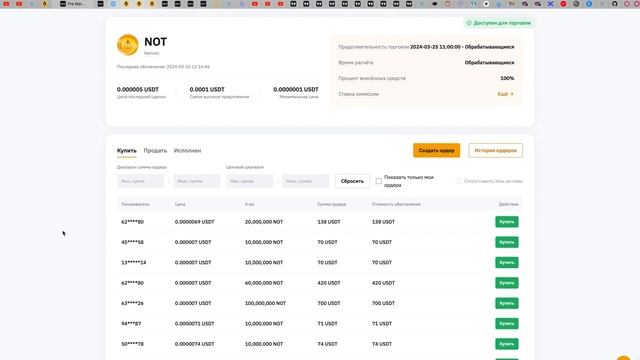The width and height of the screenshot is (640, 360).
Task: Select the '60,000,000 NOT' quantity cell
Action: tap(264, 283)
